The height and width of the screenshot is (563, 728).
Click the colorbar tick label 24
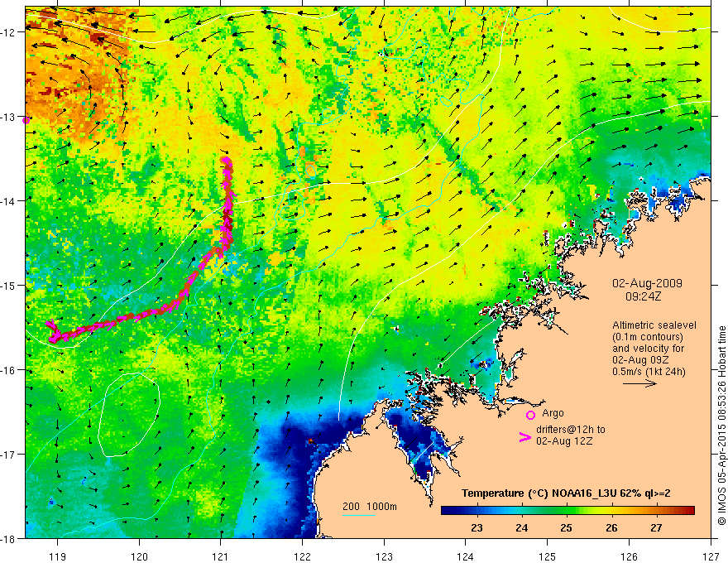click(521, 528)
